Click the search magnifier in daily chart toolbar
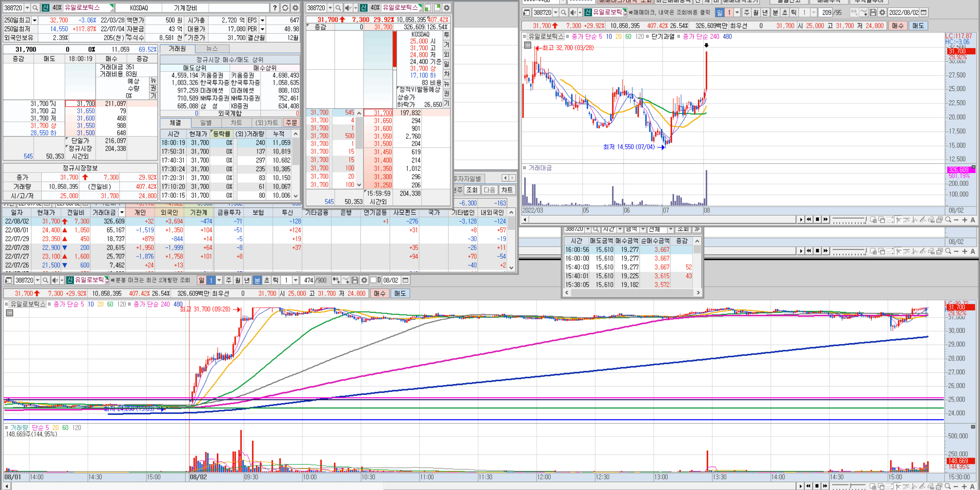980x490 pixels. click(564, 13)
